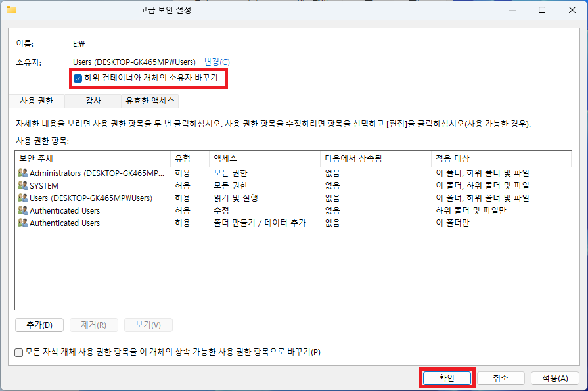Viewport: 588px width, 391px height.
Task: Cancel the dialog with 취소
Action: tap(500, 377)
